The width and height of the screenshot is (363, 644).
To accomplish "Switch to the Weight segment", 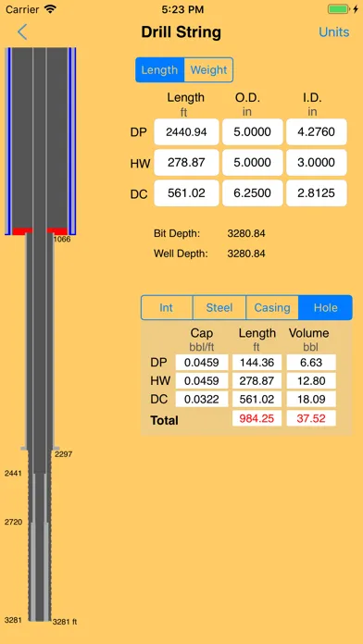I will (x=208, y=69).
